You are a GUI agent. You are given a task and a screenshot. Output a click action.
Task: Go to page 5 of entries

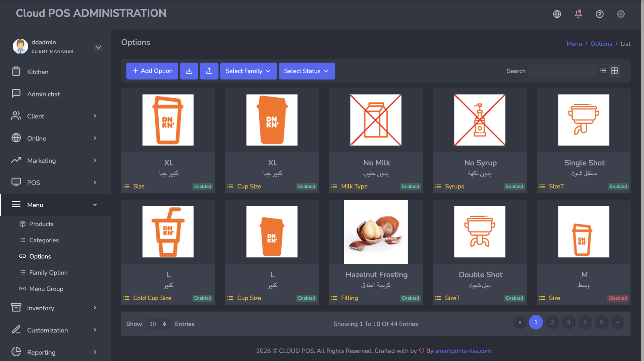(602, 322)
